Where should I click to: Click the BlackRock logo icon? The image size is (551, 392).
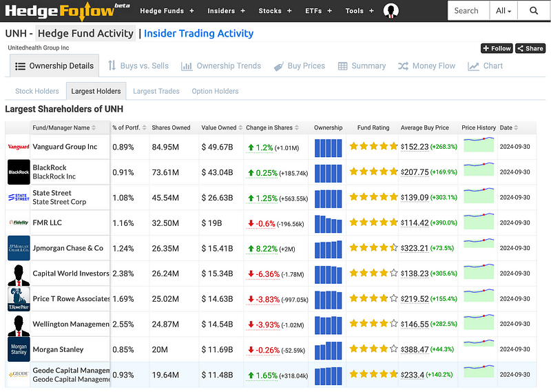tap(19, 172)
